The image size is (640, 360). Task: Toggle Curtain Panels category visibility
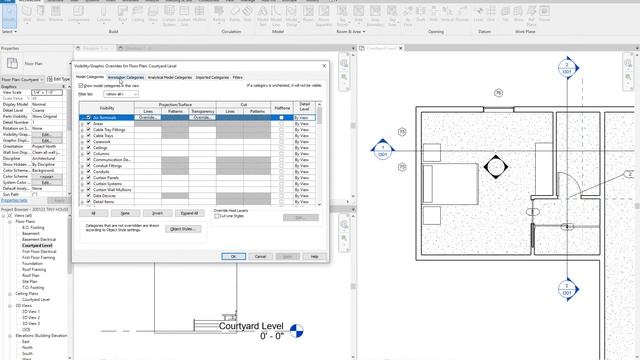pyautogui.click(x=89, y=178)
